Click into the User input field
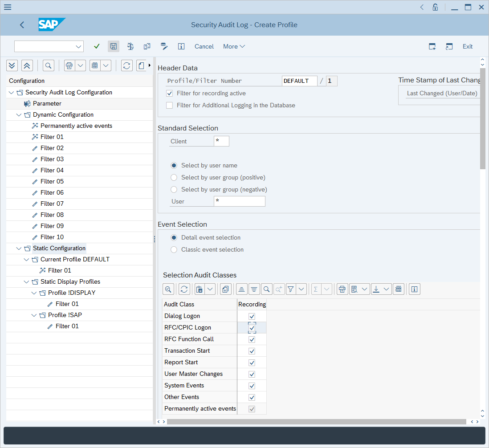 (239, 201)
